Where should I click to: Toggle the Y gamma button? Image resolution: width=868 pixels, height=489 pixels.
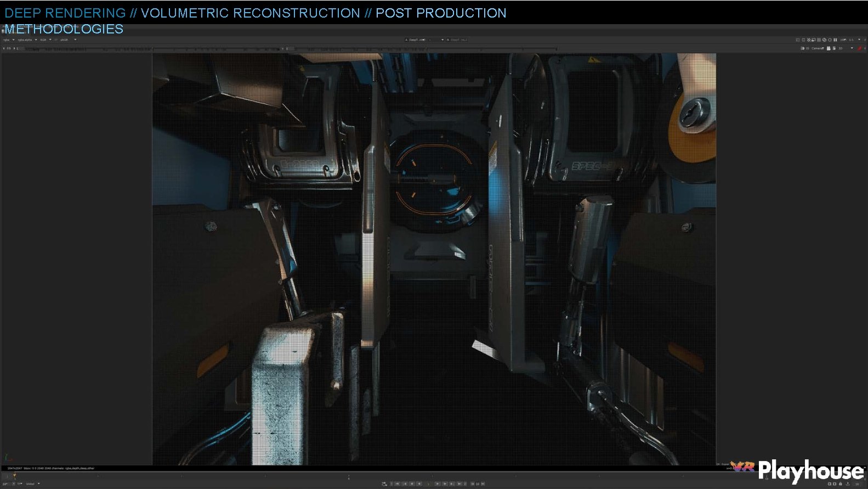pyautogui.click(x=283, y=48)
